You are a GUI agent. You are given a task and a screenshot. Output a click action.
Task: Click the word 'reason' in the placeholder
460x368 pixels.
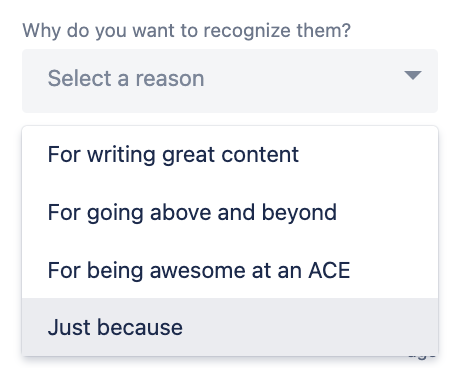click(170, 79)
